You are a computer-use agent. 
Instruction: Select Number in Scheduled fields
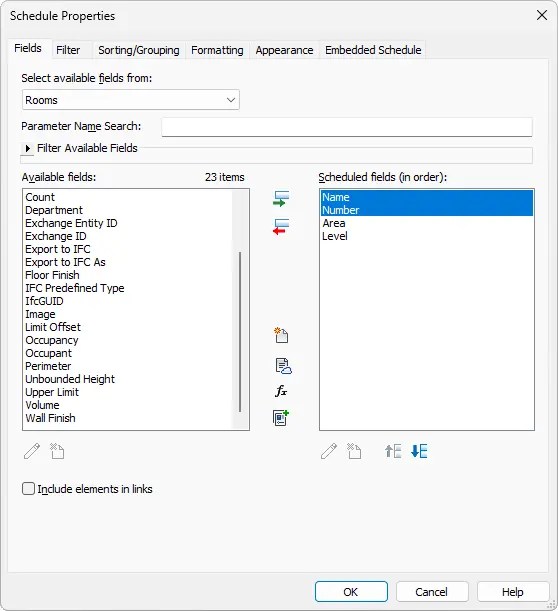tap(427, 210)
